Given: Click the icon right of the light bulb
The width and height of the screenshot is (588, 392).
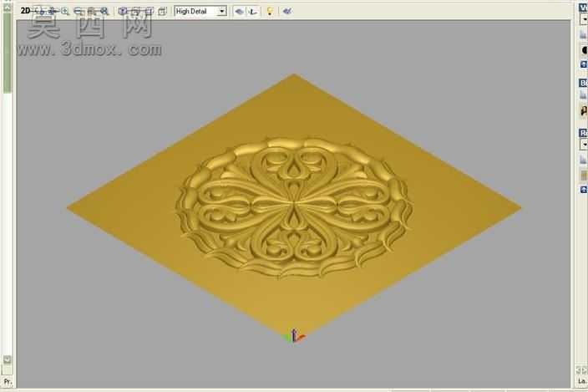Looking at the screenshot, I should [286, 11].
